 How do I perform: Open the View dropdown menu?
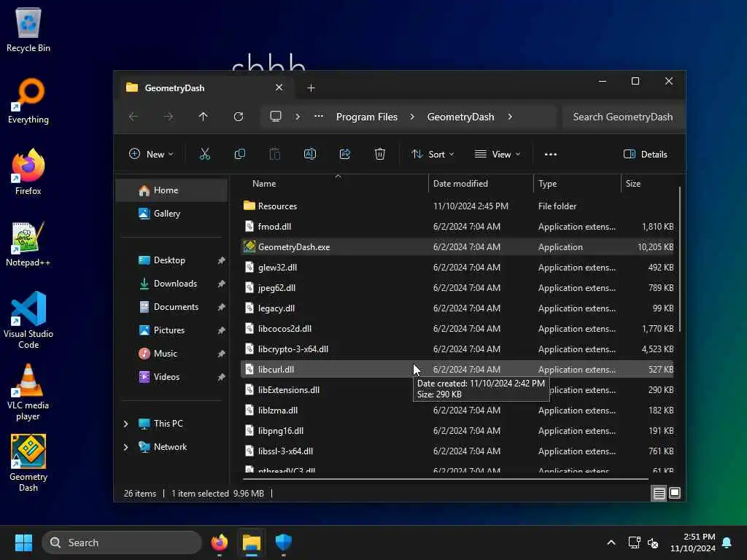[x=498, y=155]
